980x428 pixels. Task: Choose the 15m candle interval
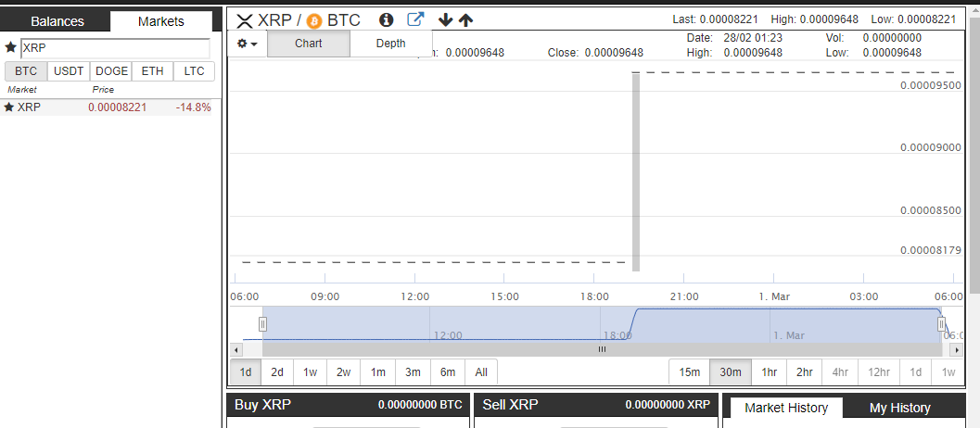point(690,372)
